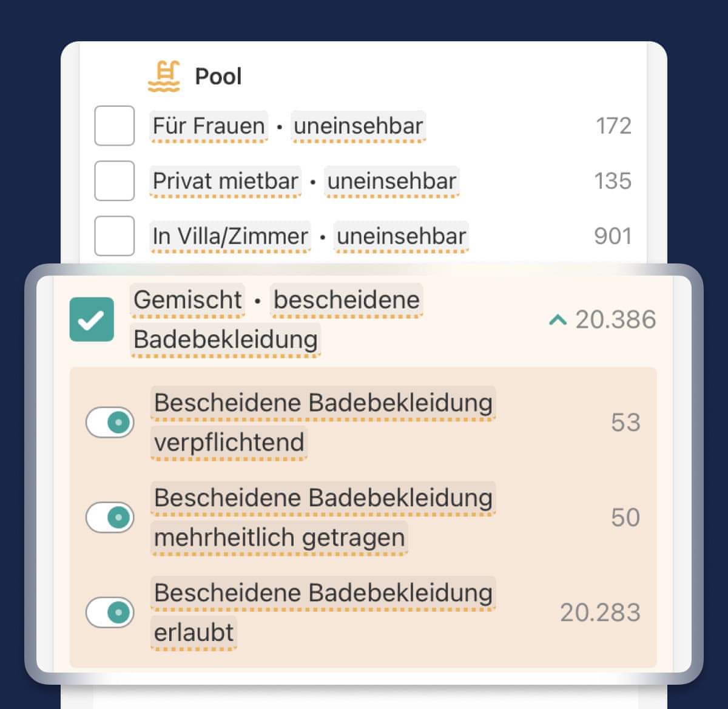Check the Für Frauen pool checkbox

tap(115, 126)
